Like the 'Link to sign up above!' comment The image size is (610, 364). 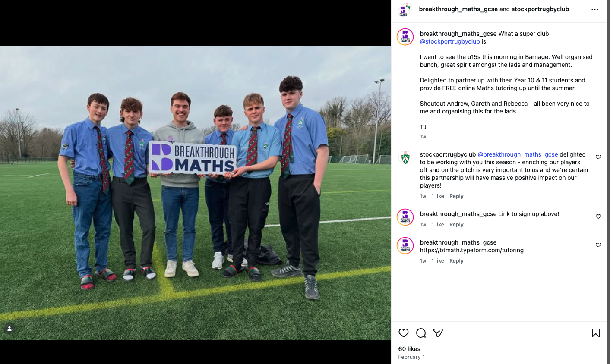(x=598, y=217)
